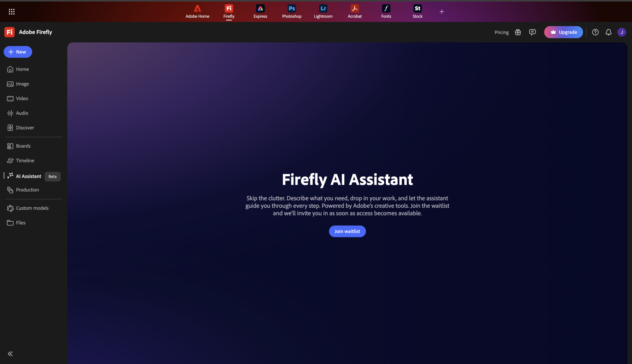Click the Adobe Firefly logo
The image size is (632, 364).
click(9, 32)
